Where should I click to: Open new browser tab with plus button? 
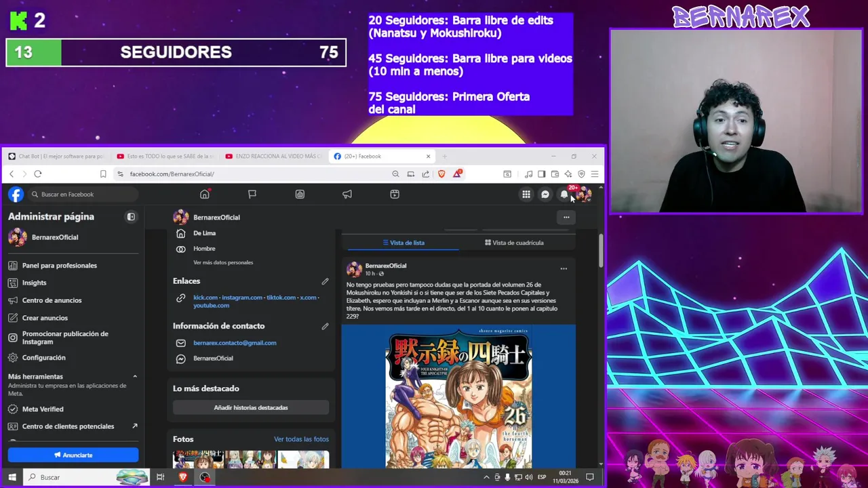point(445,157)
